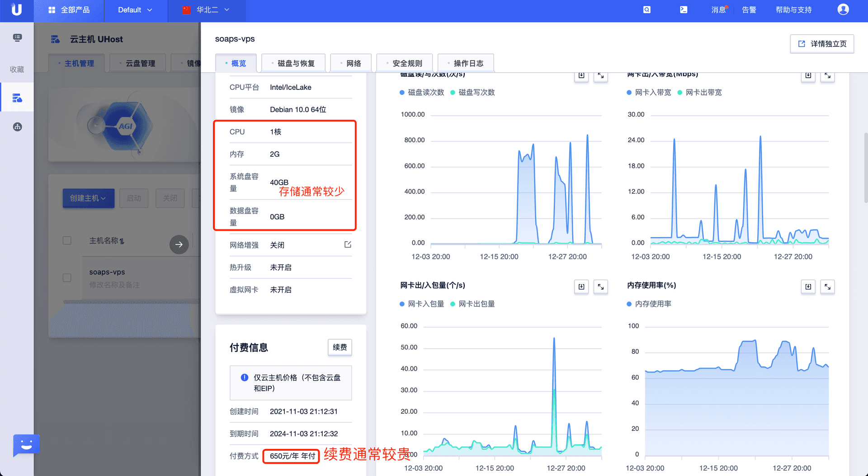Viewport: 868px width, 476px height.
Task: Toggle the 磁盘写次数 legend series
Action: pos(473,92)
